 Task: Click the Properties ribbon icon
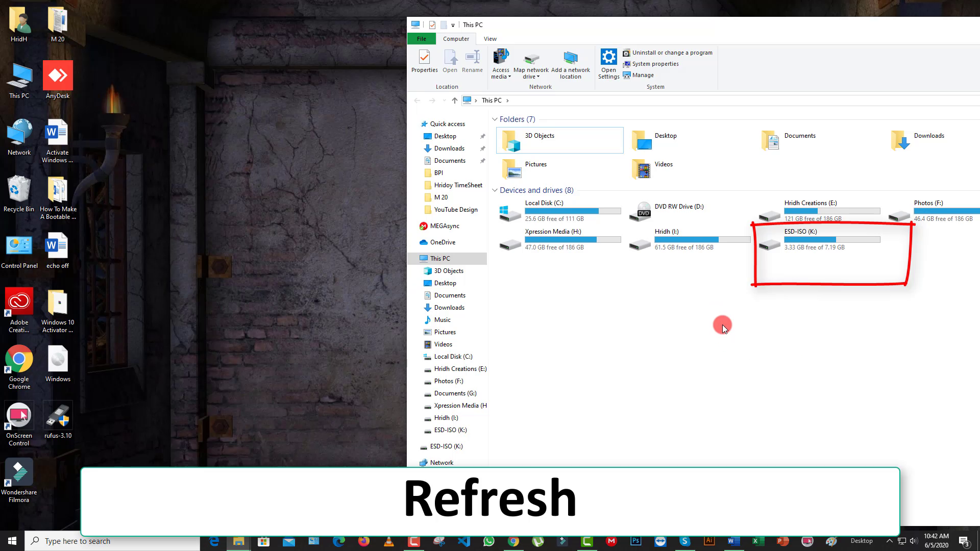(x=424, y=61)
